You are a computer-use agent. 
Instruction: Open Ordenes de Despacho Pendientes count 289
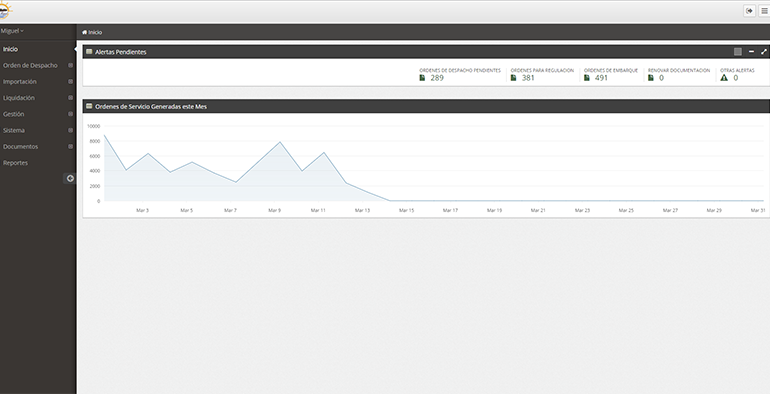click(437, 78)
